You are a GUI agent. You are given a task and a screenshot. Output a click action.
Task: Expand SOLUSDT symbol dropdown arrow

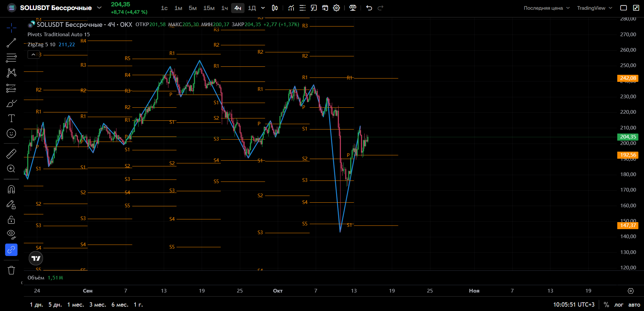coord(99,8)
